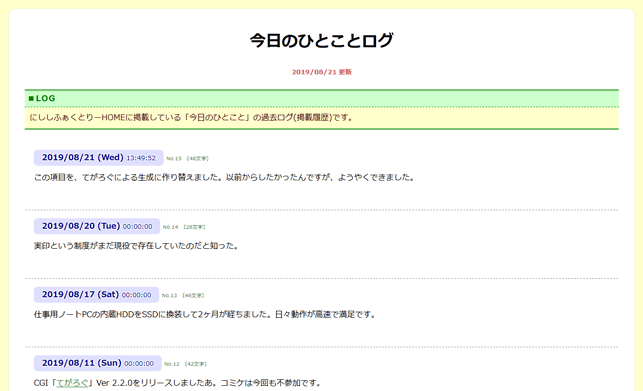Click the 42文字 character count

tap(196, 364)
